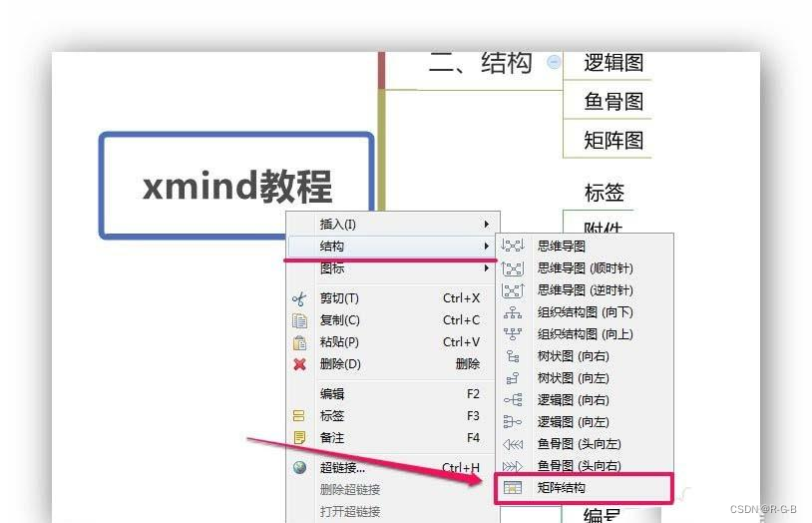Pick the 组织结构图 (向上) icon
Screen dimensions: 812x523
[513, 334]
